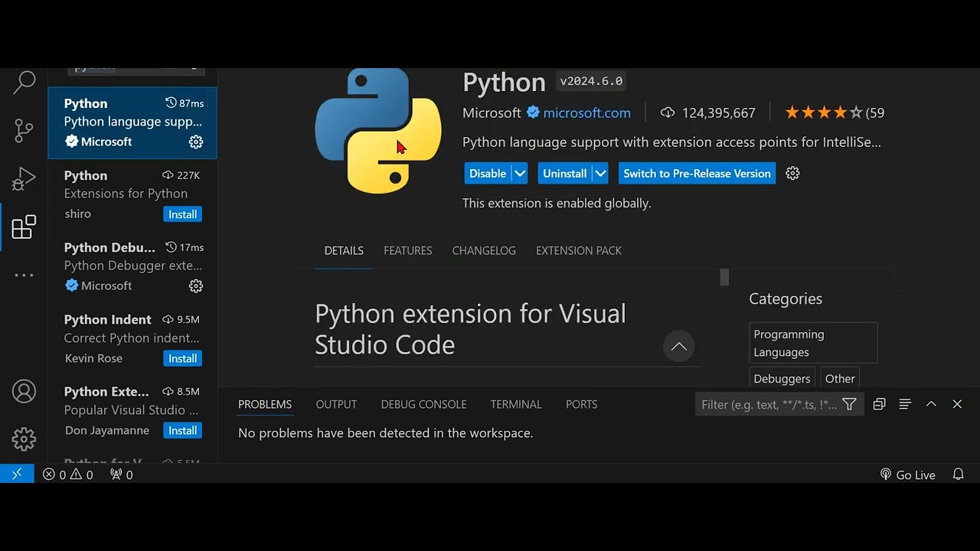
Task: Open the microsoft.com publisher link
Action: point(586,113)
